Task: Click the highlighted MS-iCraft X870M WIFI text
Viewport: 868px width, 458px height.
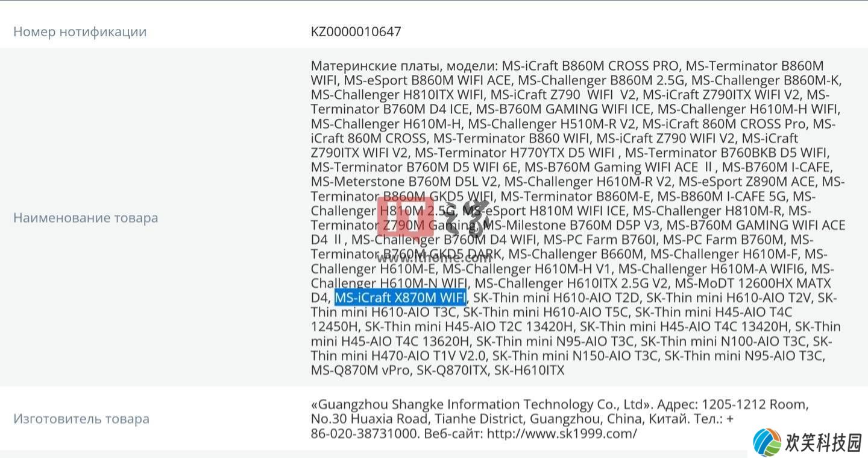Action: tap(400, 297)
